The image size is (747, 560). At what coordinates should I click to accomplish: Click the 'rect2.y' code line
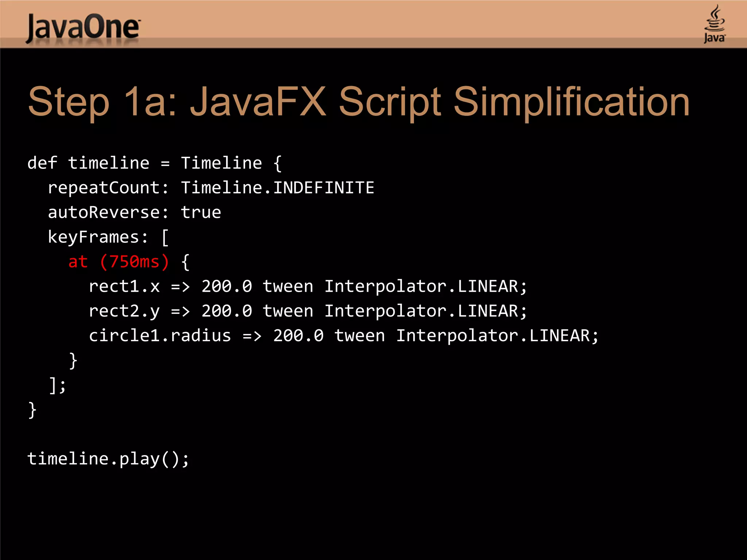[307, 311]
